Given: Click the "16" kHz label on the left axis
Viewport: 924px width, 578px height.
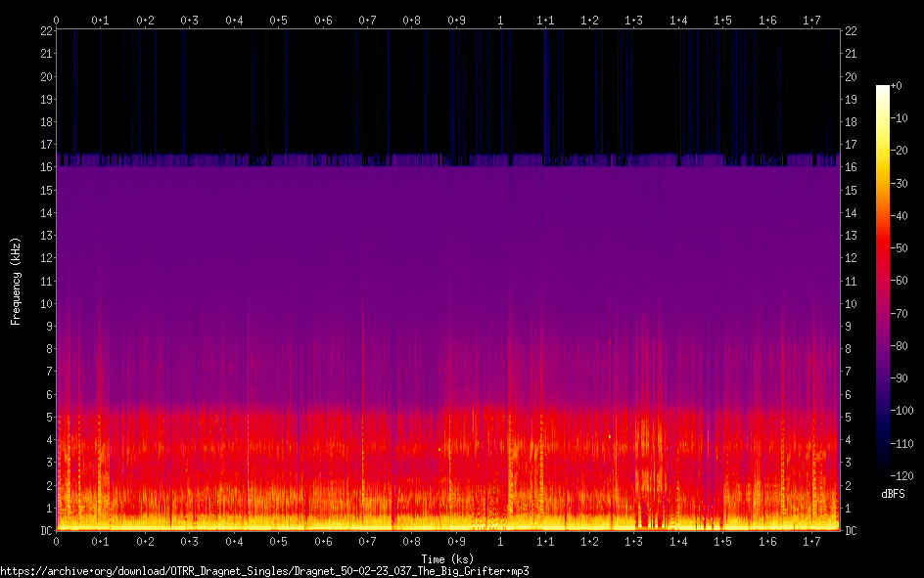Looking at the screenshot, I should coord(44,167).
